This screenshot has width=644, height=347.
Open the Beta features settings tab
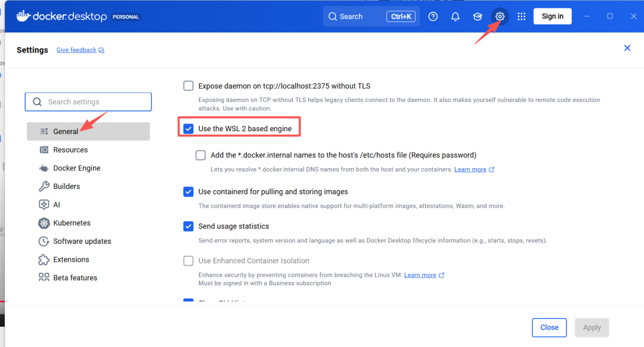point(88,278)
